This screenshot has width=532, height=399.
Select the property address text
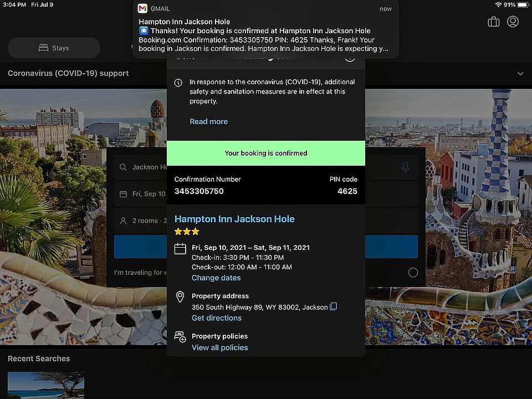tap(259, 307)
